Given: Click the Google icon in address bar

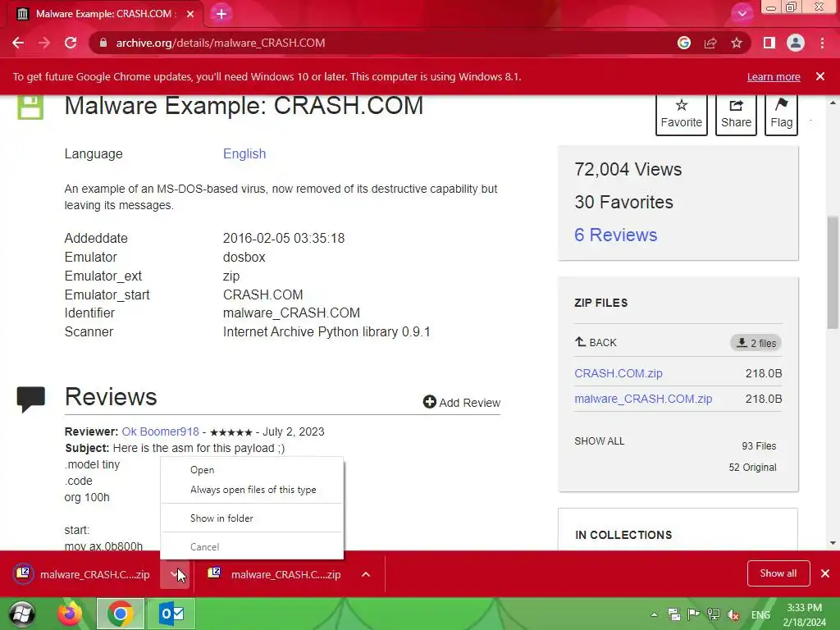Looking at the screenshot, I should point(683,43).
